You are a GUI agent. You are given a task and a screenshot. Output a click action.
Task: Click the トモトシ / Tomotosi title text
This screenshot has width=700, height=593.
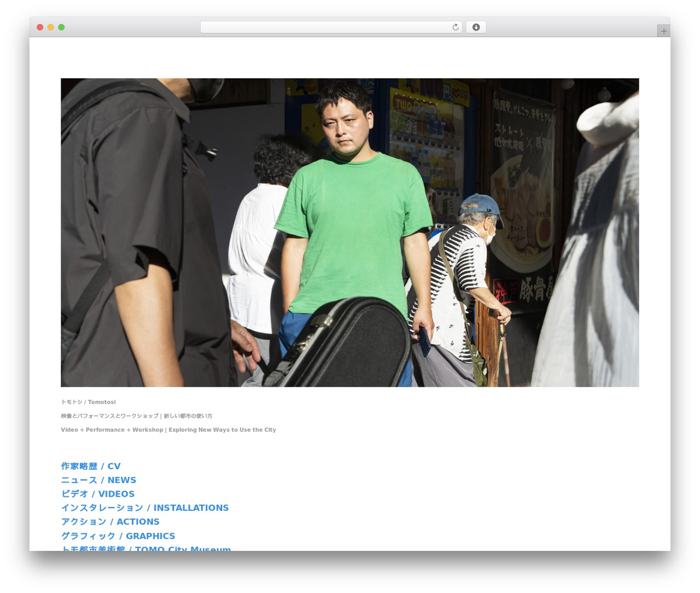[x=89, y=402]
